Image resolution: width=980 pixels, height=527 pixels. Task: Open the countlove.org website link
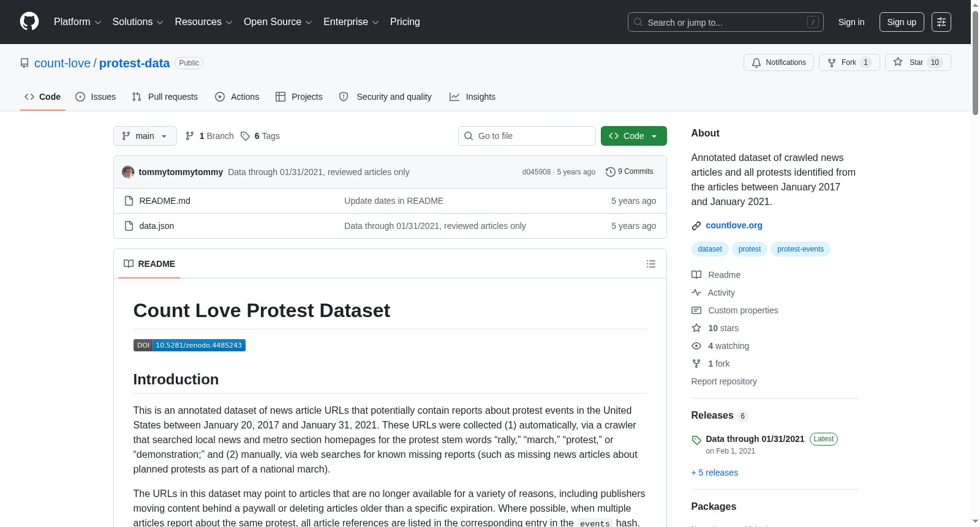[734, 225]
